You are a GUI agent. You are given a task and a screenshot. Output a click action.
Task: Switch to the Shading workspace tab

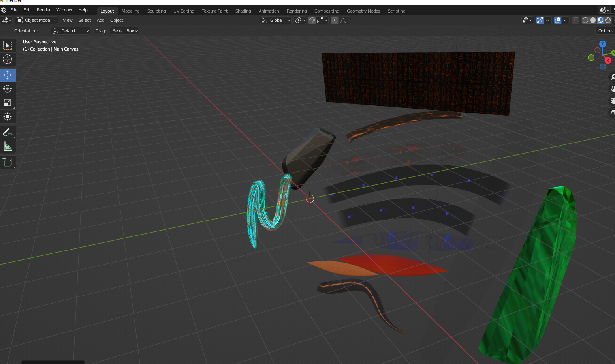click(243, 11)
